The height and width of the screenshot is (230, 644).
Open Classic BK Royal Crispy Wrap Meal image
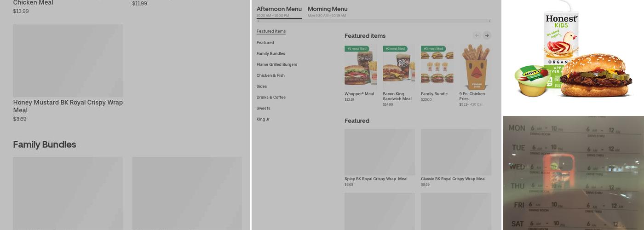coord(456,152)
